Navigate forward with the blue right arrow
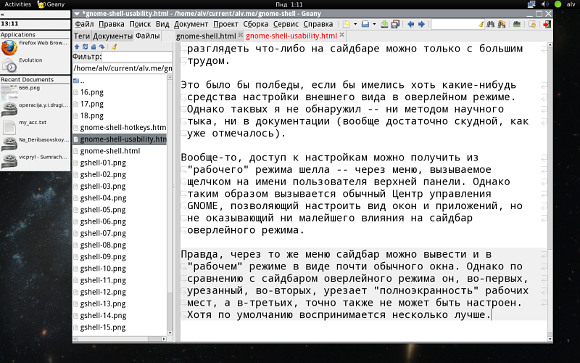The image size is (580, 363). pos(421,24)
